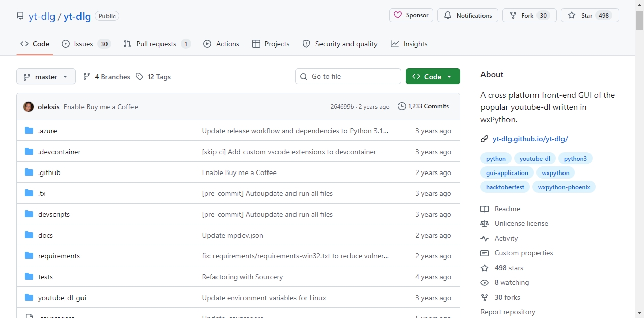View the 498 stars link
644x318 pixels.
[x=502, y=268]
